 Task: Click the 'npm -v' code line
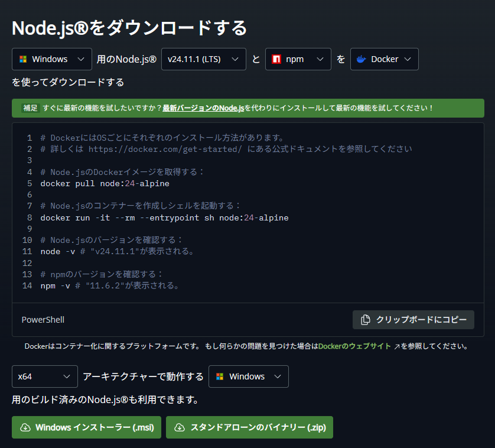[x=109, y=285]
